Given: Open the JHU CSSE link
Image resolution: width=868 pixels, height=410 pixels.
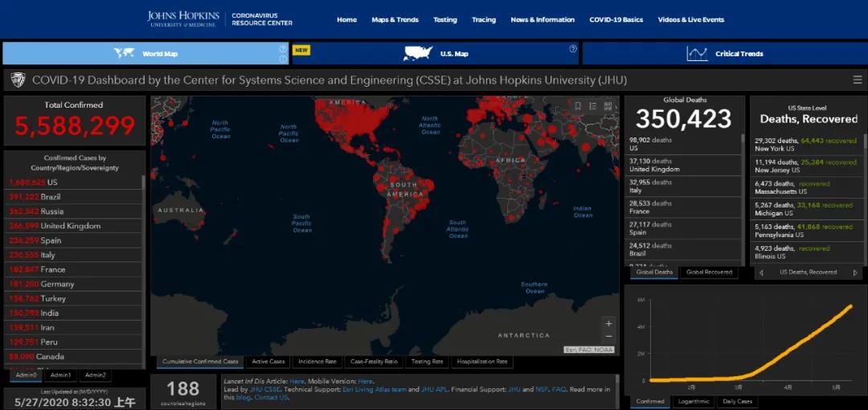Looking at the screenshot, I should tap(262, 389).
